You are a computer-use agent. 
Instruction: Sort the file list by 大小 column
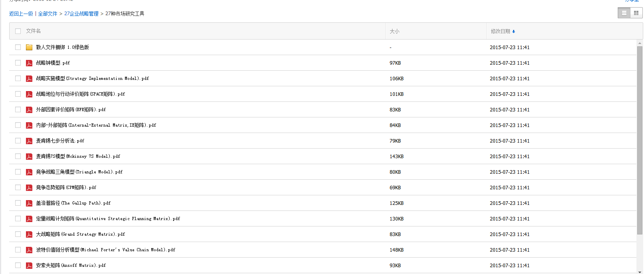[x=394, y=31]
